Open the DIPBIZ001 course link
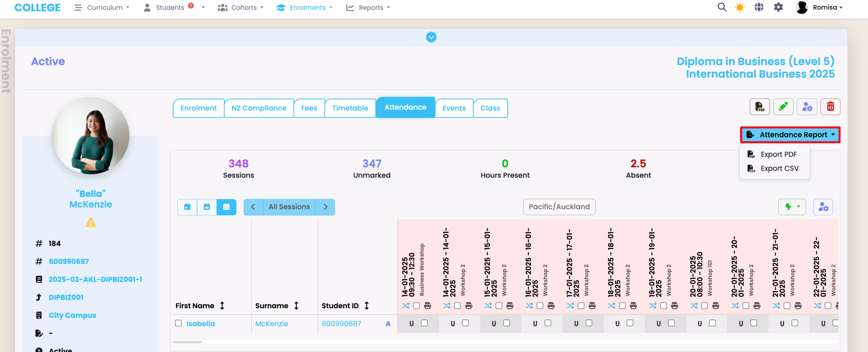This screenshot has width=868, height=352. tap(66, 297)
